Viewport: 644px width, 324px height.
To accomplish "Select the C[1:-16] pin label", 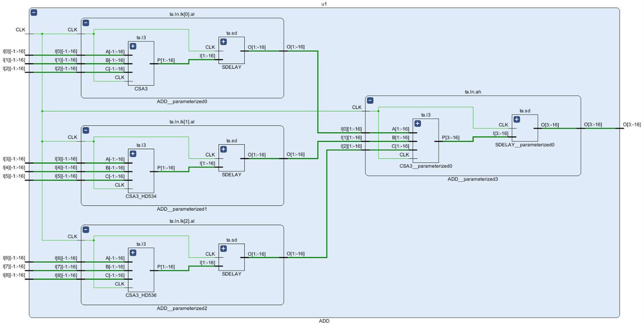I will pos(400,146).
